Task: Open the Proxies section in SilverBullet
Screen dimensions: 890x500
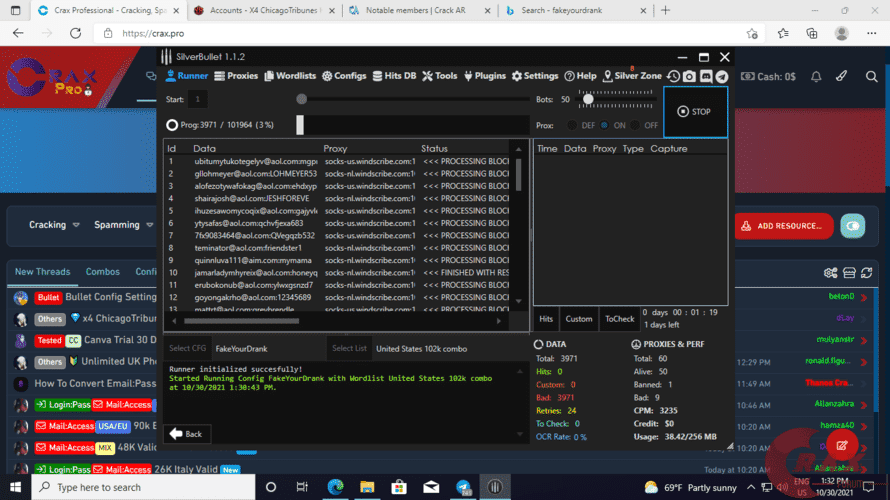Action: [237, 76]
